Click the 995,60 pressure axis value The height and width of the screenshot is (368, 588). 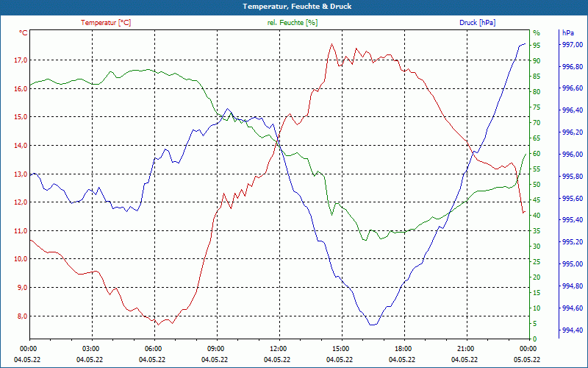tap(573, 198)
